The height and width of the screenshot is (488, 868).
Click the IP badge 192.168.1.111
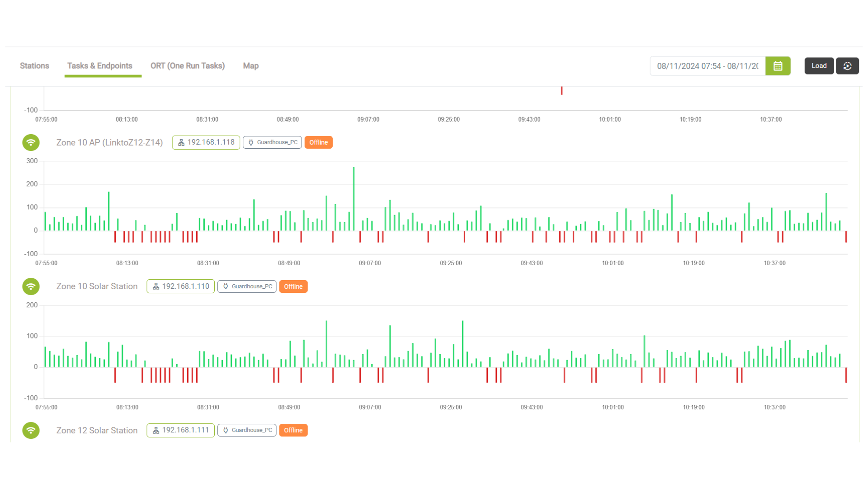(181, 430)
